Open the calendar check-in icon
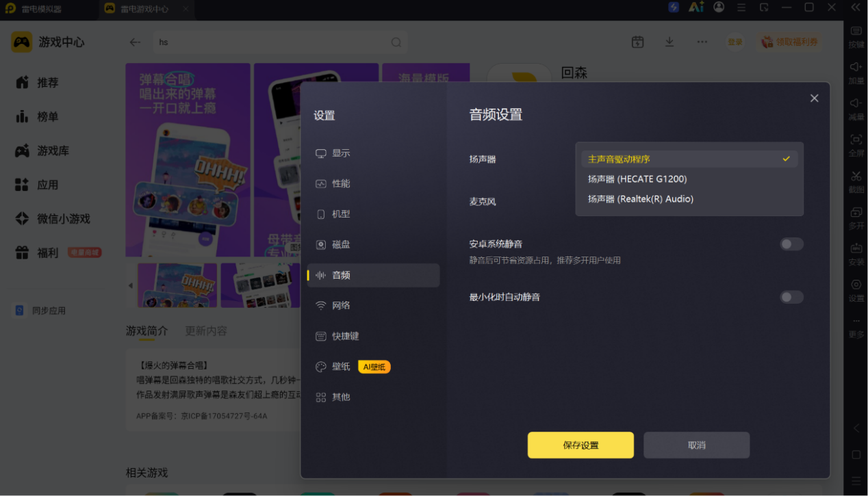Screen dimensions: 868x496 [x=637, y=42]
